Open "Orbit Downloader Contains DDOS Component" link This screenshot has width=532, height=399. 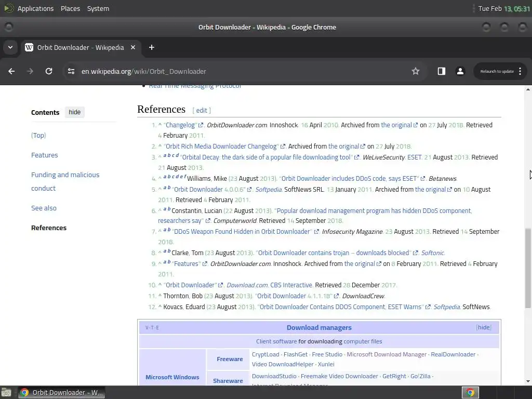[x=340, y=307]
